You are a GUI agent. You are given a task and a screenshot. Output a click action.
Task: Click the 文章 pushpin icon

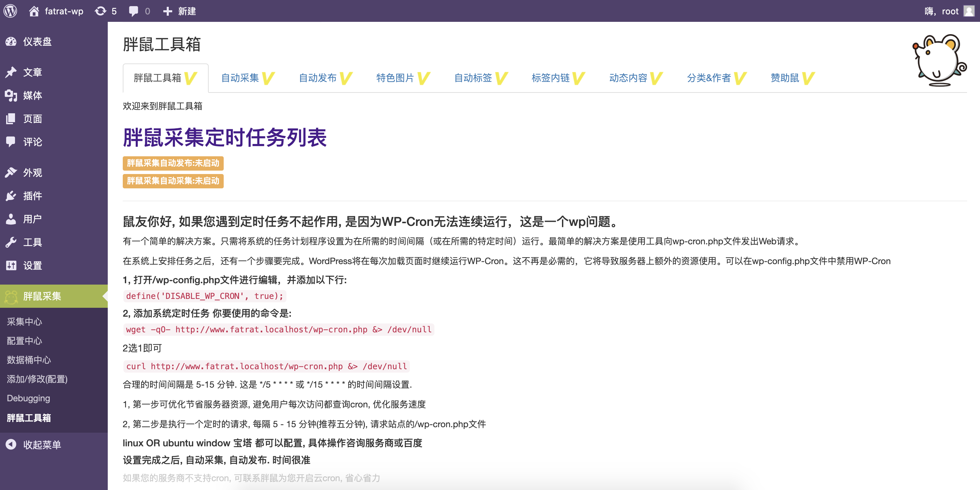coord(11,72)
